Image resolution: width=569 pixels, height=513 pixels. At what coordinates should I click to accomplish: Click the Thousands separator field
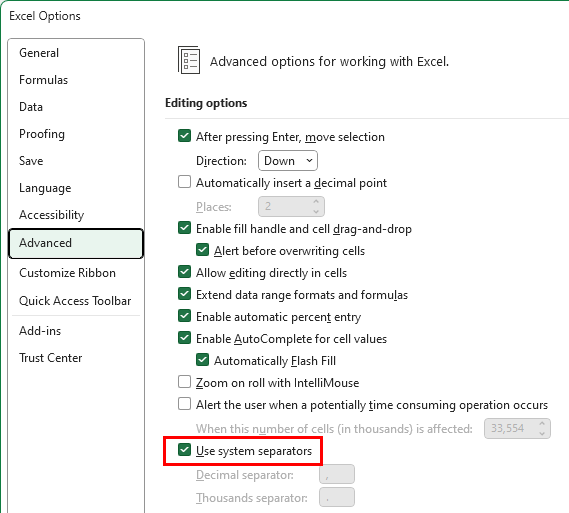point(337,497)
